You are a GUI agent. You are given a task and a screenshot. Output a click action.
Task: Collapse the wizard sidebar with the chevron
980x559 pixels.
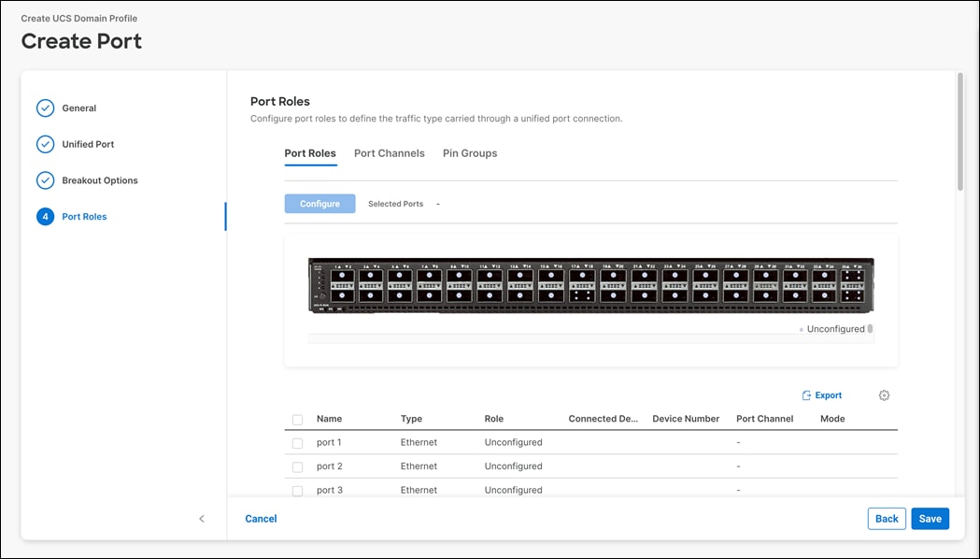[202, 518]
